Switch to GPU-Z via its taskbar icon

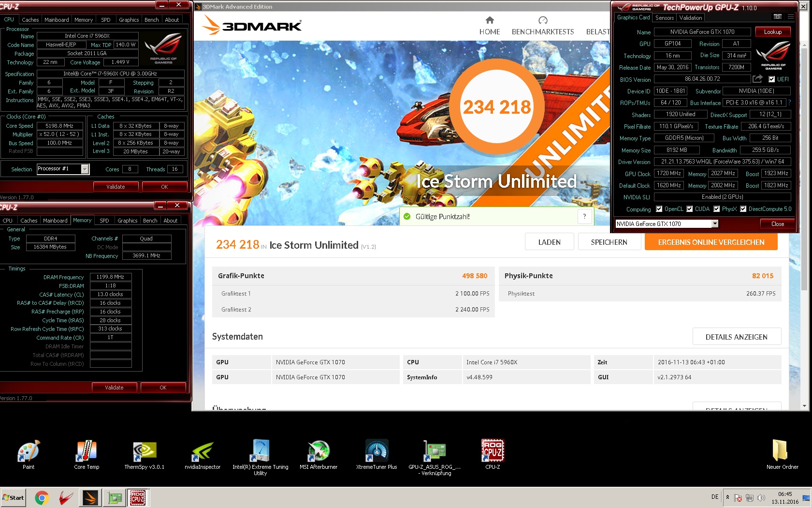pyautogui.click(x=115, y=497)
